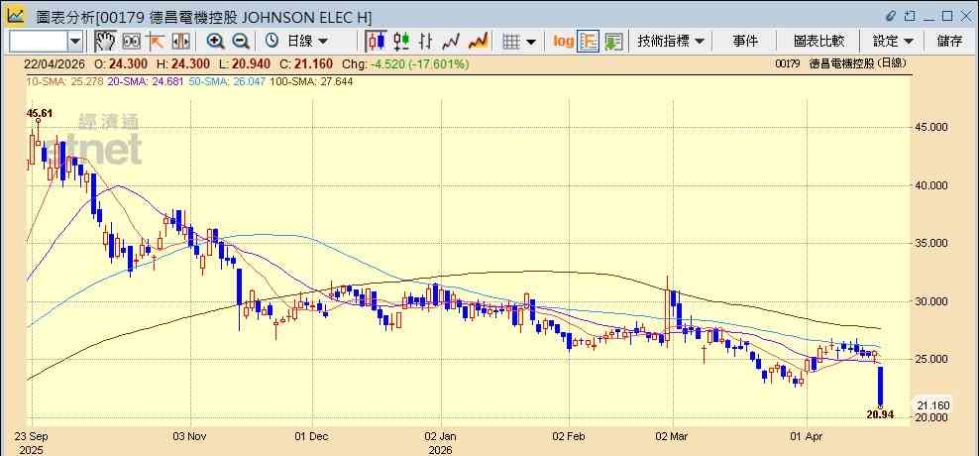This screenshot has height=456, width=980.
Task: Click the 22/04/2026 date readout
Action: click(x=54, y=63)
